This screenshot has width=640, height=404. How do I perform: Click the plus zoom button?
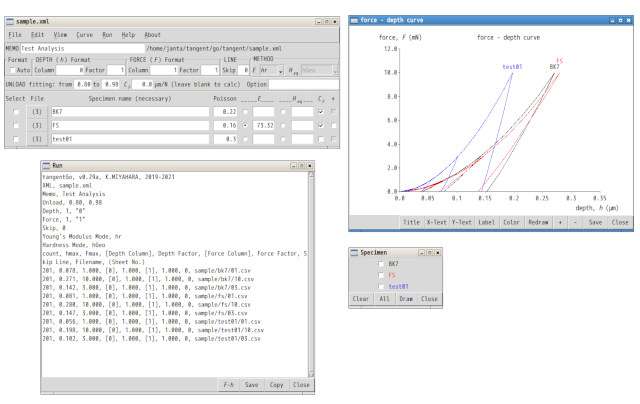tap(560, 222)
